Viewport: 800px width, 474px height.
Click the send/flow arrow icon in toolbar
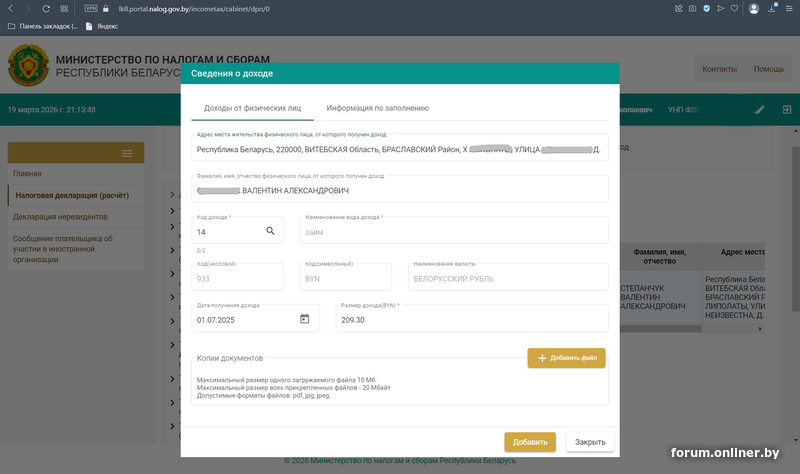point(720,8)
